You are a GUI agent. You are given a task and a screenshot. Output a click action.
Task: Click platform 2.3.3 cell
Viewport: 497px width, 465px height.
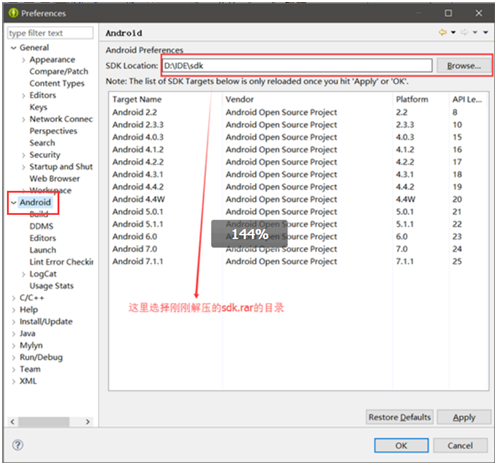click(x=405, y=125)
